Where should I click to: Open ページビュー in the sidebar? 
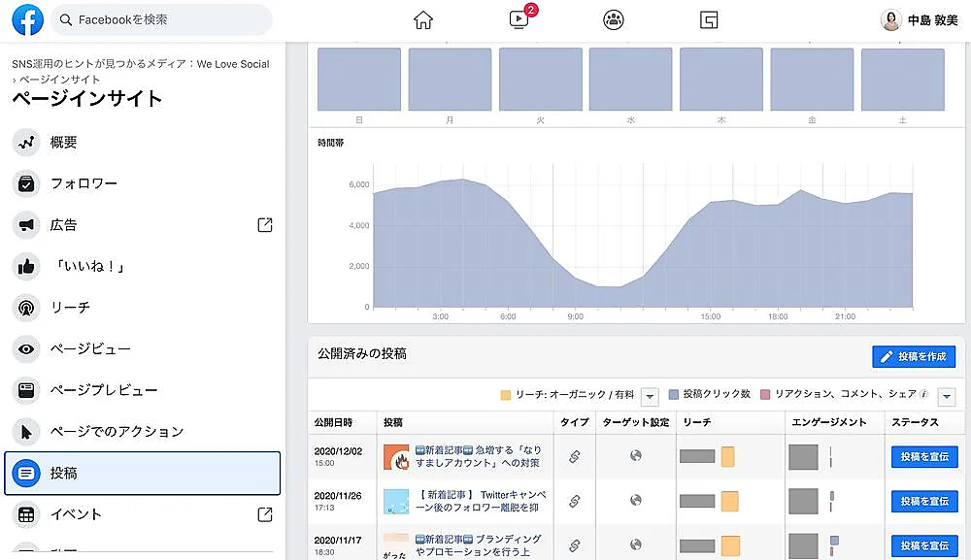pos(90,348)
